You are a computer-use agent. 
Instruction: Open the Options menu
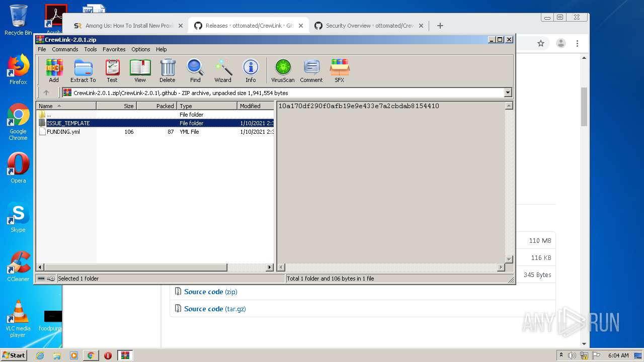point(141,49)
